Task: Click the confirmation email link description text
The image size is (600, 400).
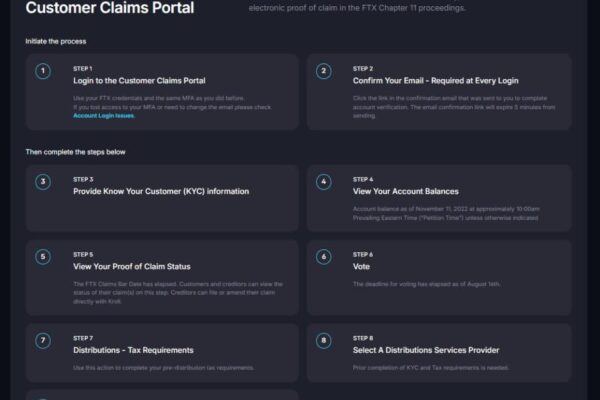Action: point(454,107)
